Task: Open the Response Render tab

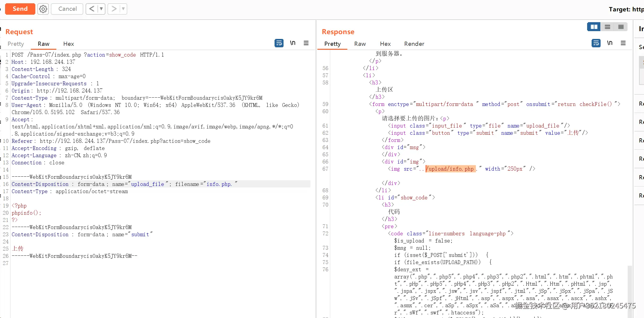Action: [414, 44]
